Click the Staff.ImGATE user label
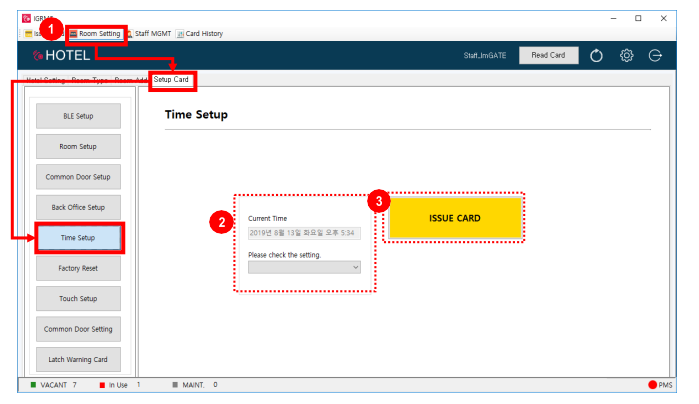The width and height of the screenshot is (699, 404). 485,55
